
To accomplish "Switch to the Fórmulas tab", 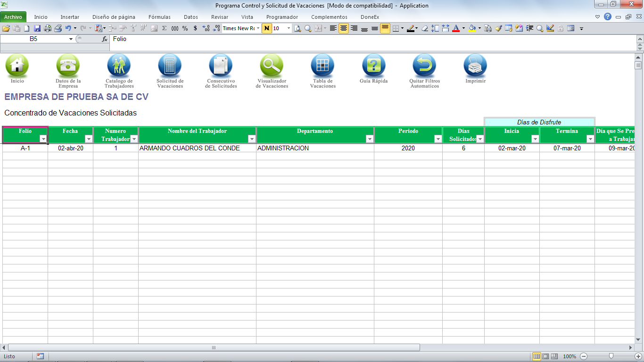I will [x=159, y=17].
